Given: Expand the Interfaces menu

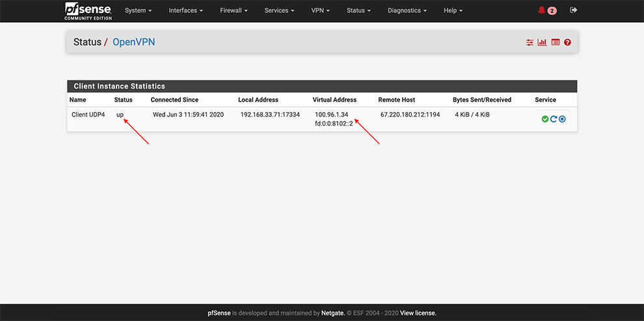Looking at the screenshot, I should 185,10.
